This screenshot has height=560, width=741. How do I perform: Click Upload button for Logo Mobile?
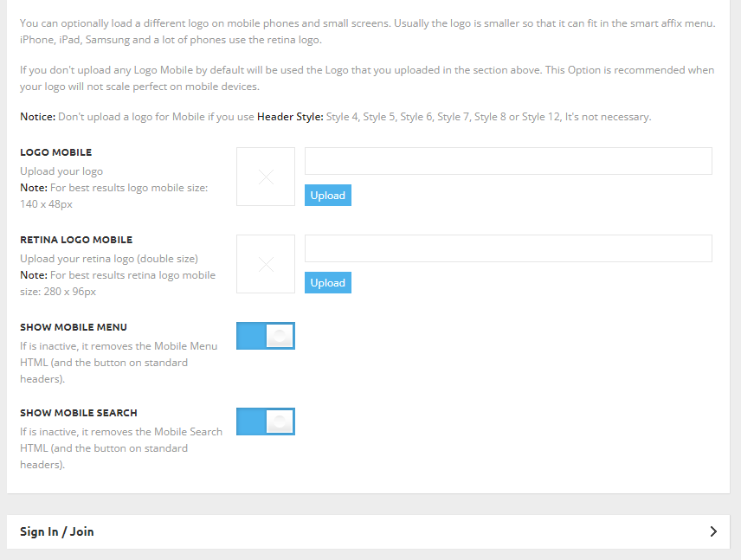click(328, 195)
